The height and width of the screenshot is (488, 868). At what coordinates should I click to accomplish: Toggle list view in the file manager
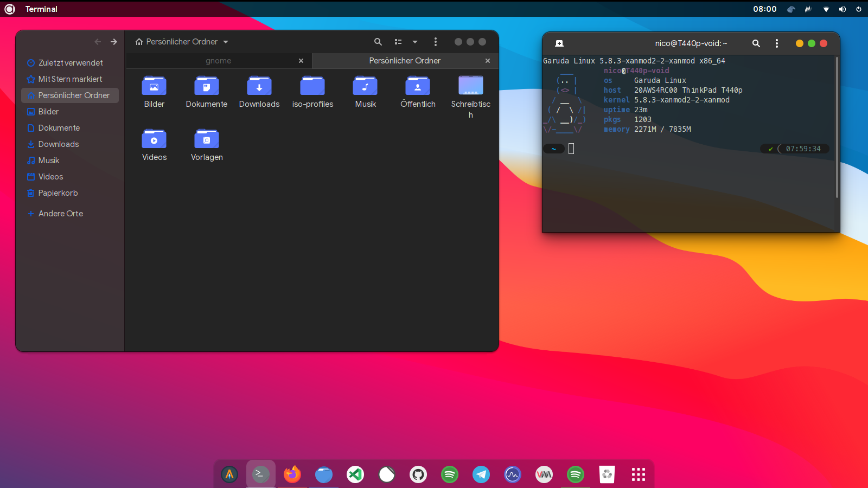[398, 42]
